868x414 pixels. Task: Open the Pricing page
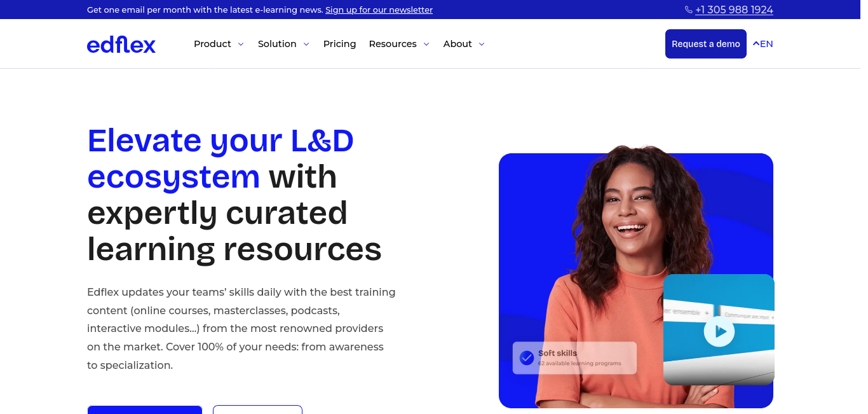pos(339,44)
